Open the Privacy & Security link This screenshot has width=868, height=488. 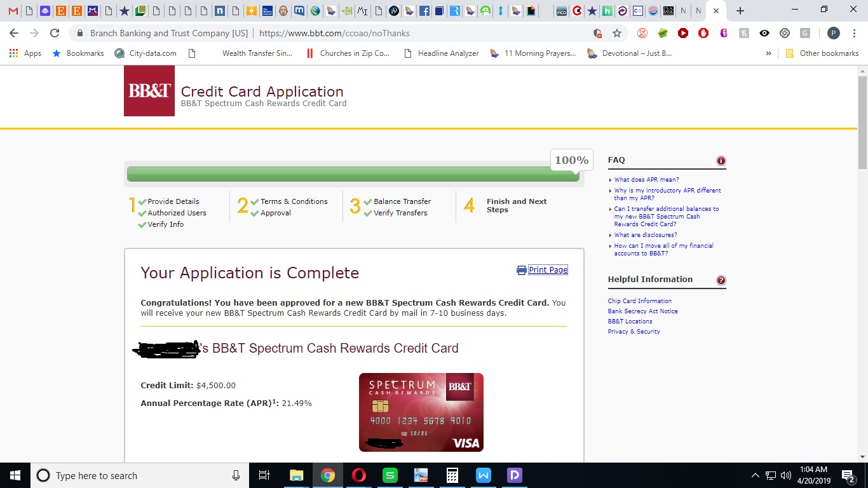(x=634, y=332)
